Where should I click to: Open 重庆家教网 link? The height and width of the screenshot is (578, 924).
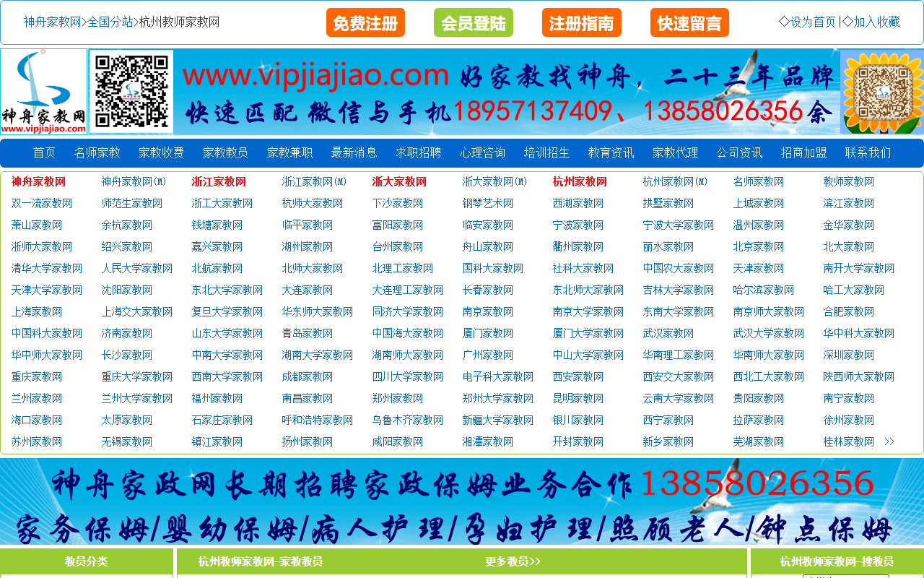37,376
